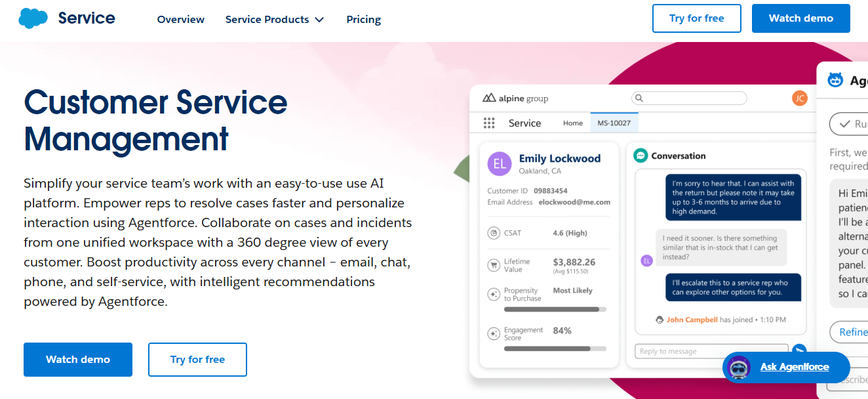Screen dimensions: 868x399
Task: Click the alpine group mountain logo
Action: (x=488, y=98)
